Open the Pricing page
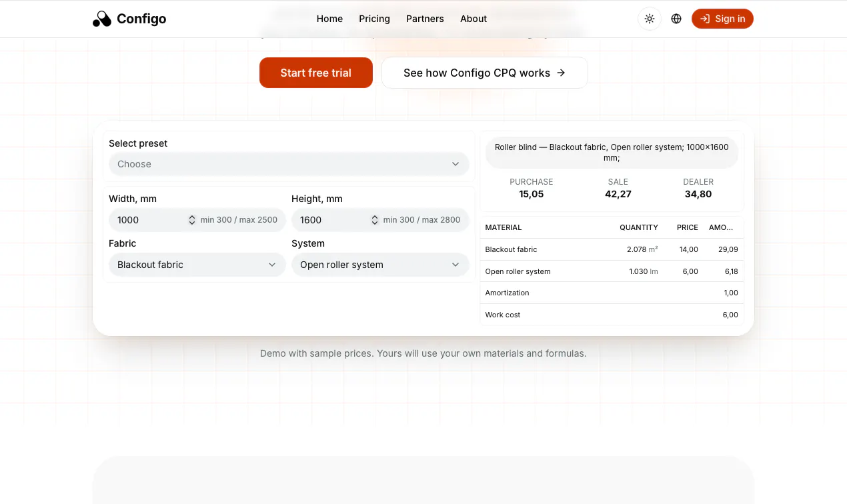847x504 pixels. (x=374, y=19)
